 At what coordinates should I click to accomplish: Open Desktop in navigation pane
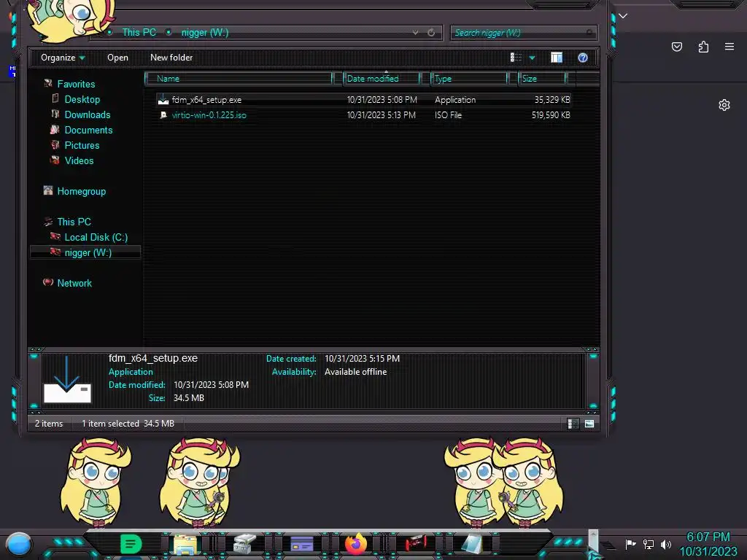coord(82,99)
